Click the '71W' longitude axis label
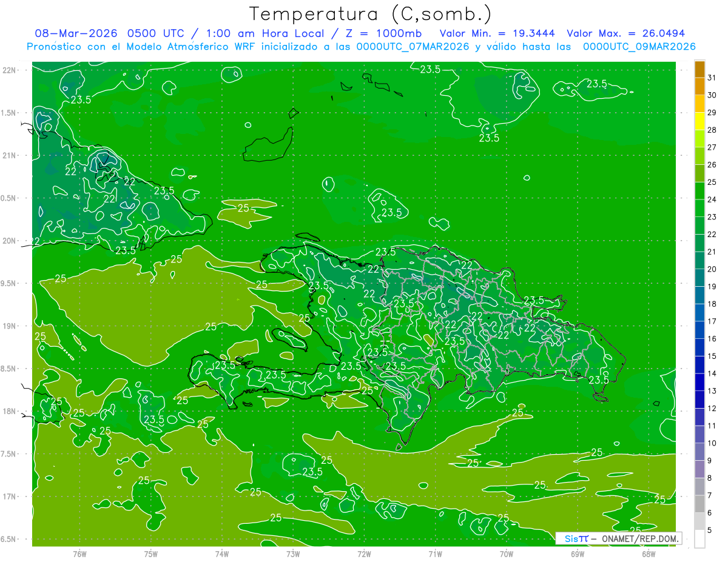 pos(435,554)
